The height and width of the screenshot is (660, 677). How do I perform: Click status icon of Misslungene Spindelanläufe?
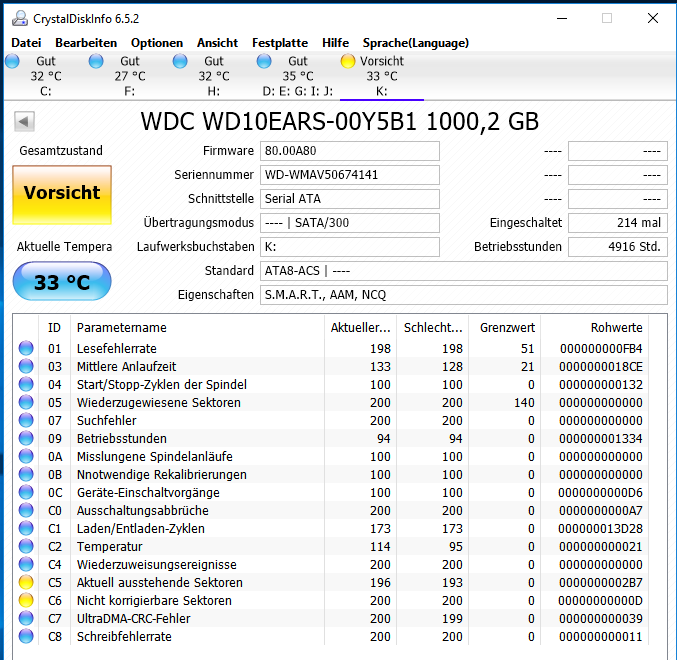tap(26, 456)
